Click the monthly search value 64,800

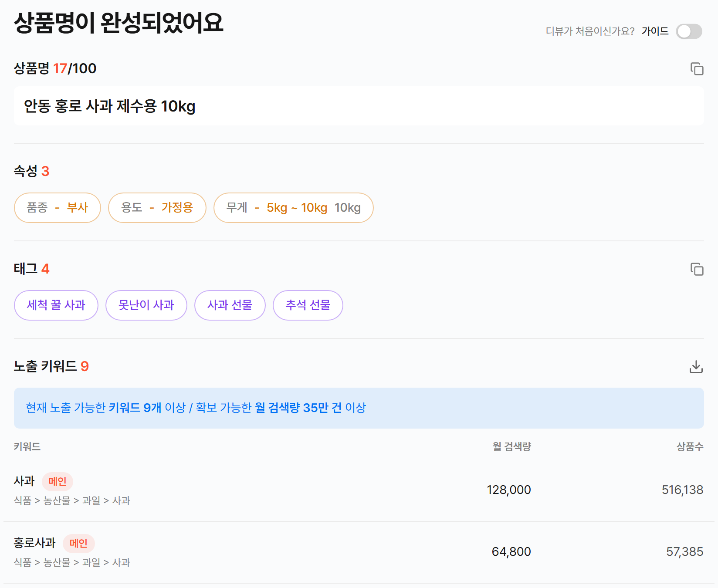[511, 552]
